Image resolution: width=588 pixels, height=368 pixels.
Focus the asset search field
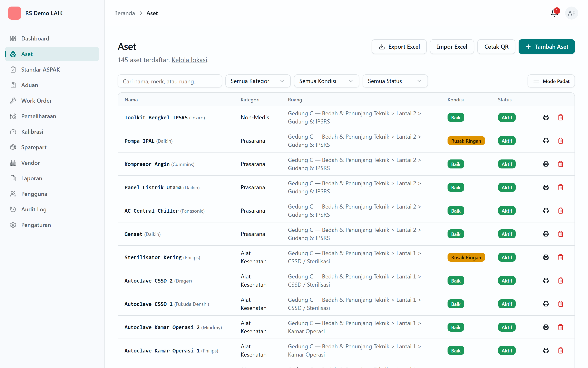coord(170,81)
